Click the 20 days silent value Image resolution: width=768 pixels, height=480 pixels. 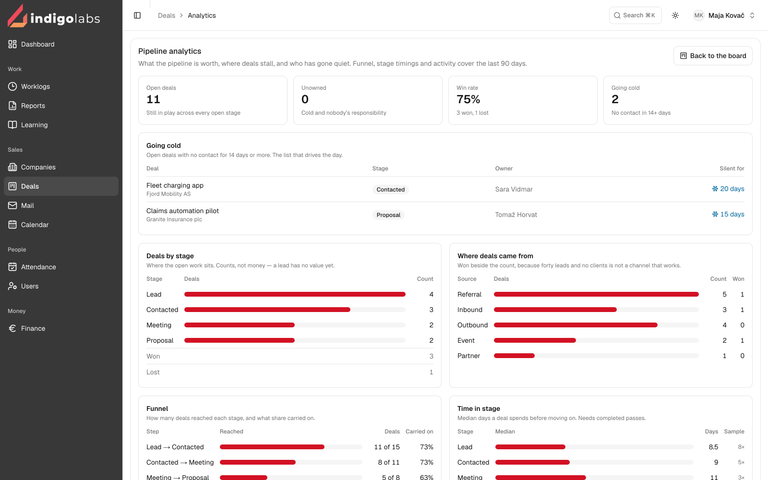[732, 189]
